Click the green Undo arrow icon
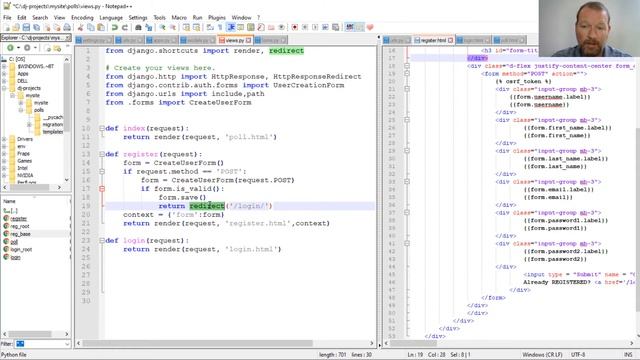This screenshot has height=360, width=640. (115, 27)
